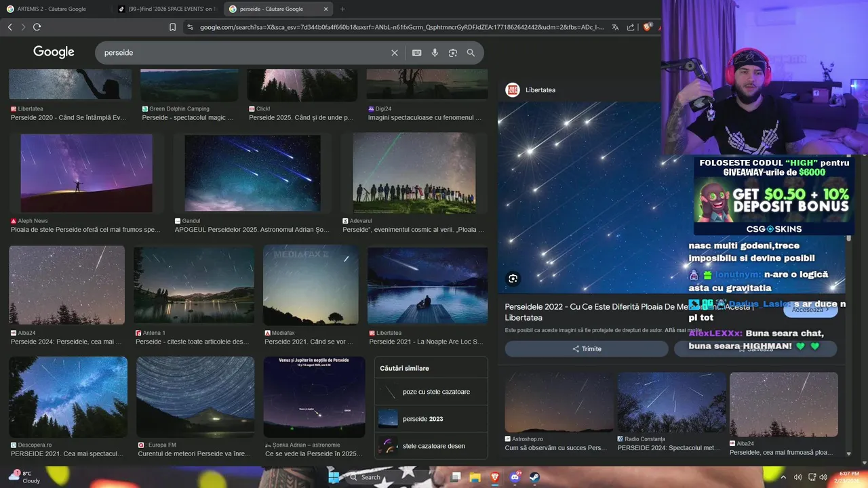868x488 pixels.
Task: Open Europa FM star trails image
Action: pyautogui.click(x=195, y=397)
